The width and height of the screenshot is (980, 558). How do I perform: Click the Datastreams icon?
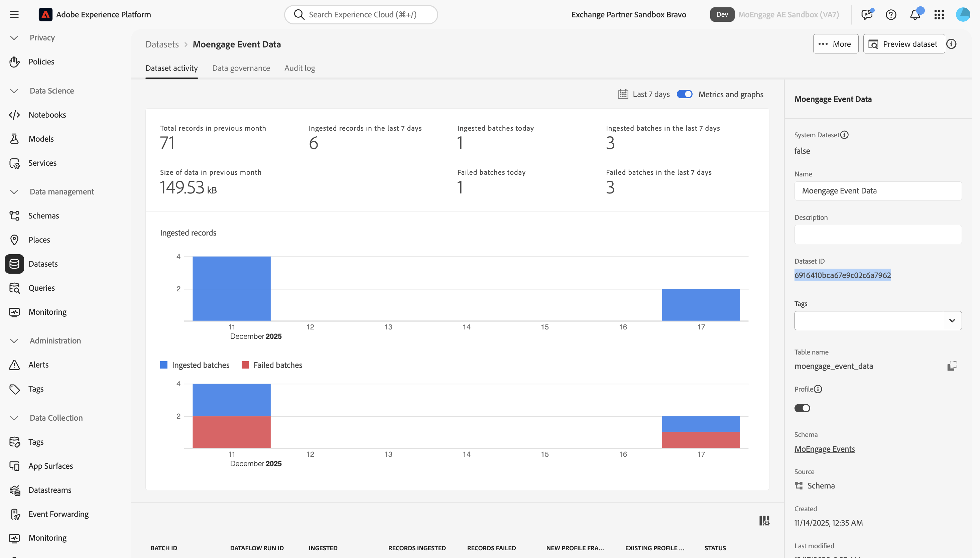pos(15,490)
